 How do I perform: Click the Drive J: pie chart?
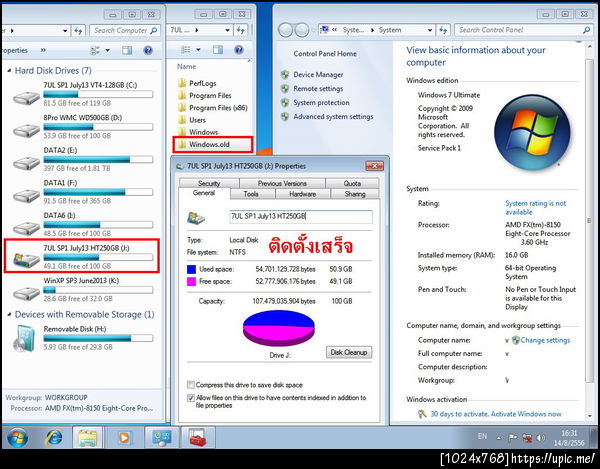279,328
